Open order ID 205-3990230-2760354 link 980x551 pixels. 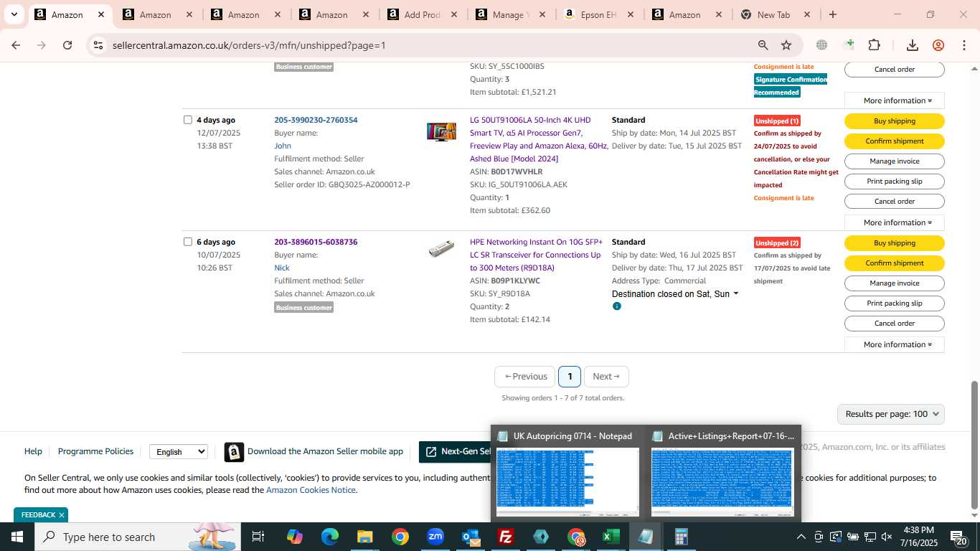[x=316, y=120]
